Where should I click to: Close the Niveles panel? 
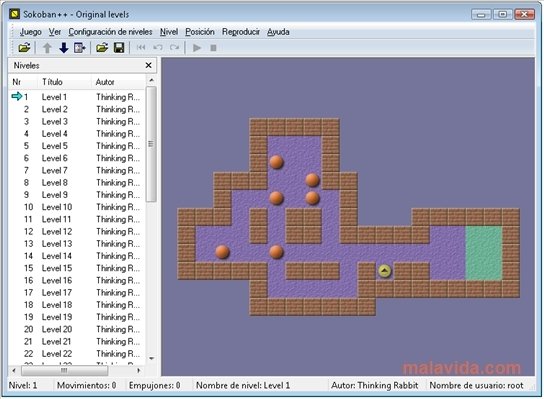(148, 65)
